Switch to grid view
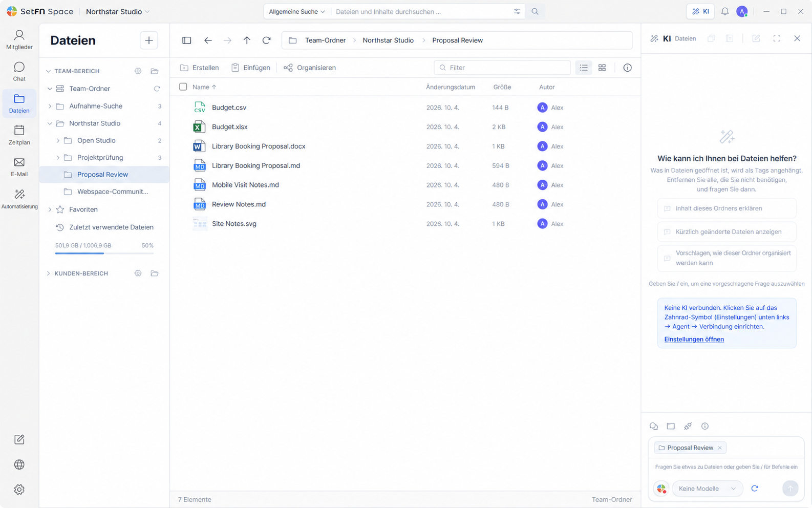 (x=602, y=68)
